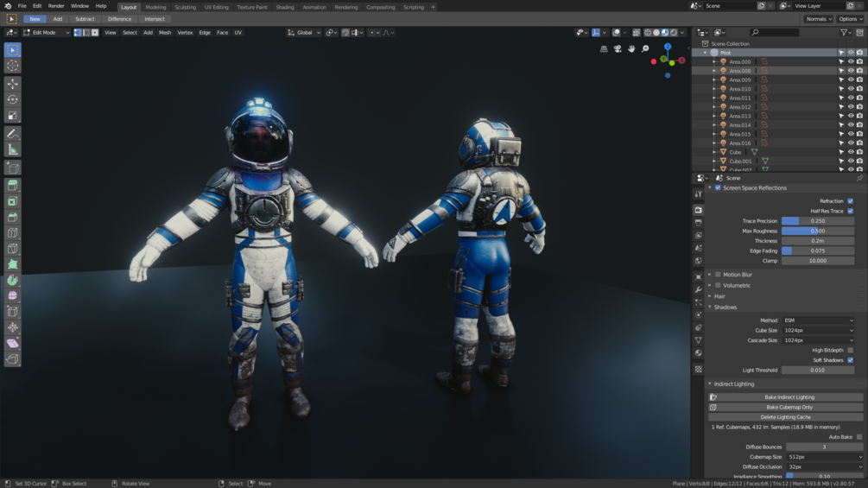This screenshot has width=868, height=488.
Task: Toggle X-ray in viewport header
Action: [x=636, y=33]
